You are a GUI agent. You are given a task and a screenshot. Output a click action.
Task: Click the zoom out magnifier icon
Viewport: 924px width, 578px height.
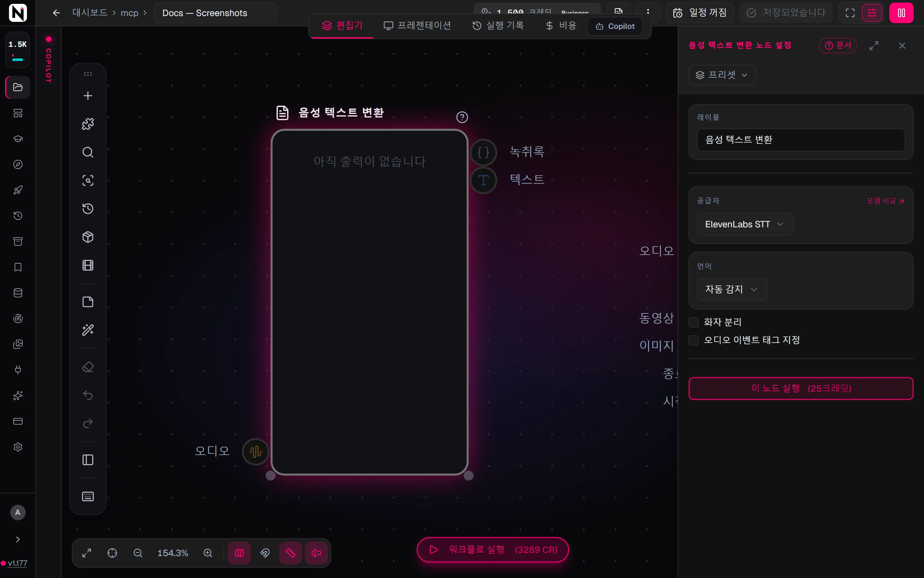pyautogui.click(x=138, y=553)
